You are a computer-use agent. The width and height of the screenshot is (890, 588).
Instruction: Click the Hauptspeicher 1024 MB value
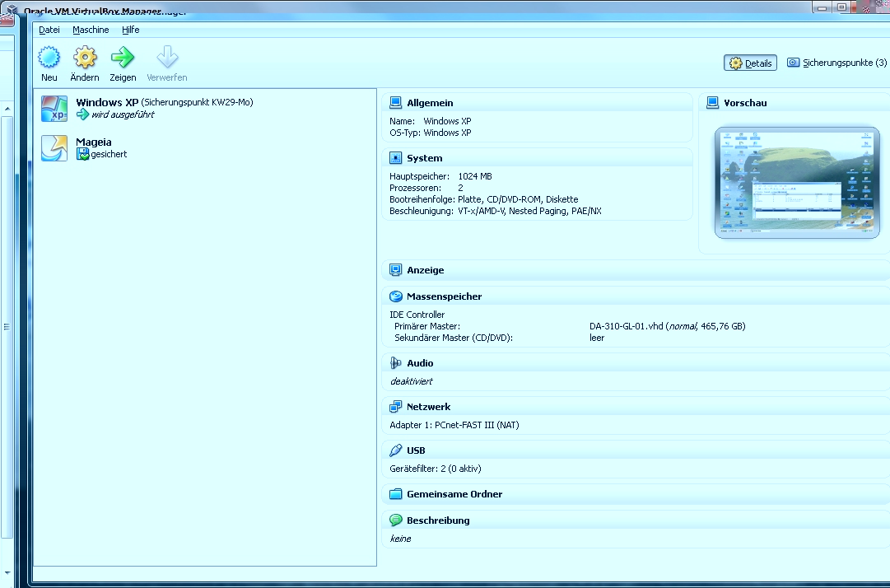coord(475,176)
